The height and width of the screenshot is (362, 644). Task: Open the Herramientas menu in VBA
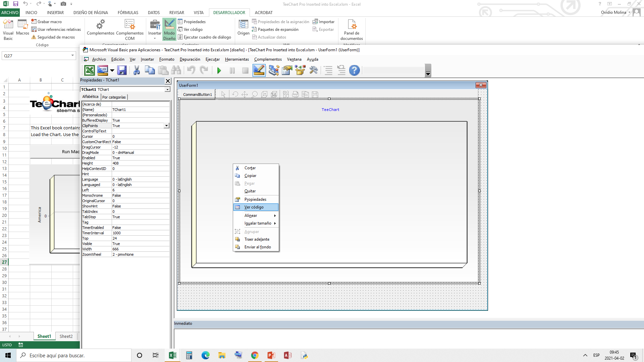click(x=237, y=59)
